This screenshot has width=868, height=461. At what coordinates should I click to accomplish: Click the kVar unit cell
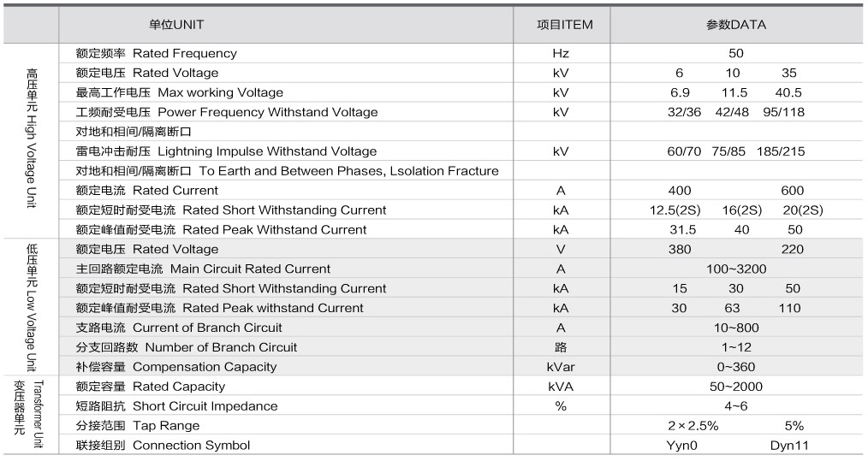561,367
